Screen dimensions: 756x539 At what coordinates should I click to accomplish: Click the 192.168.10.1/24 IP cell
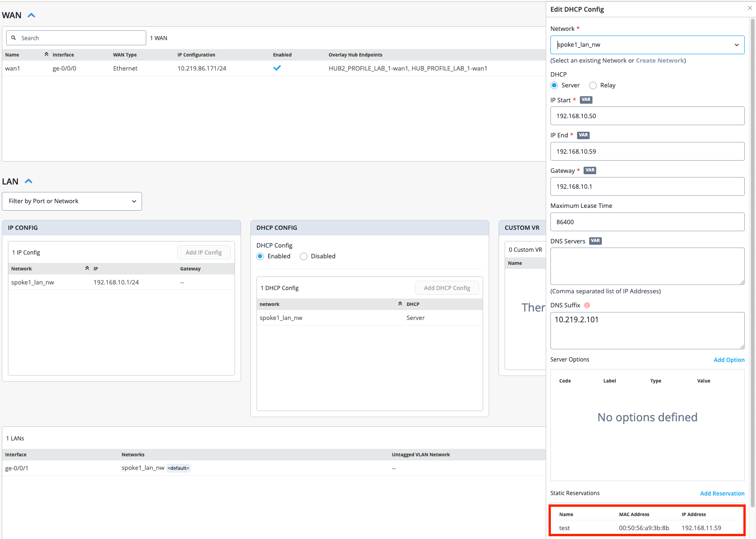pyautogui.click(x=116, y=283)
